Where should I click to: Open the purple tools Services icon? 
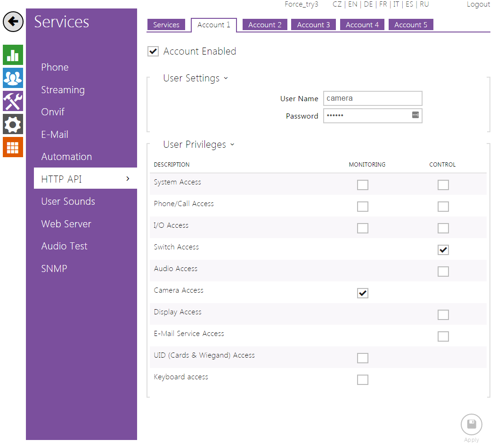(13, 101)
